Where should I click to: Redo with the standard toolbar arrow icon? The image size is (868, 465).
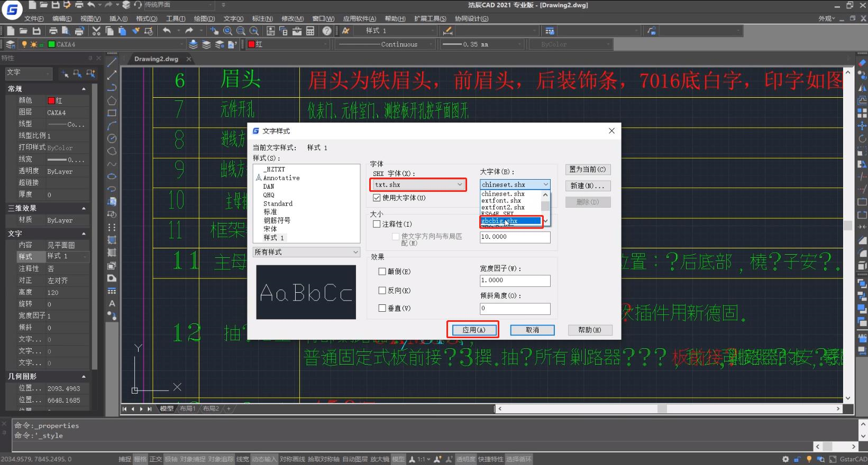(x=189, y=31)
